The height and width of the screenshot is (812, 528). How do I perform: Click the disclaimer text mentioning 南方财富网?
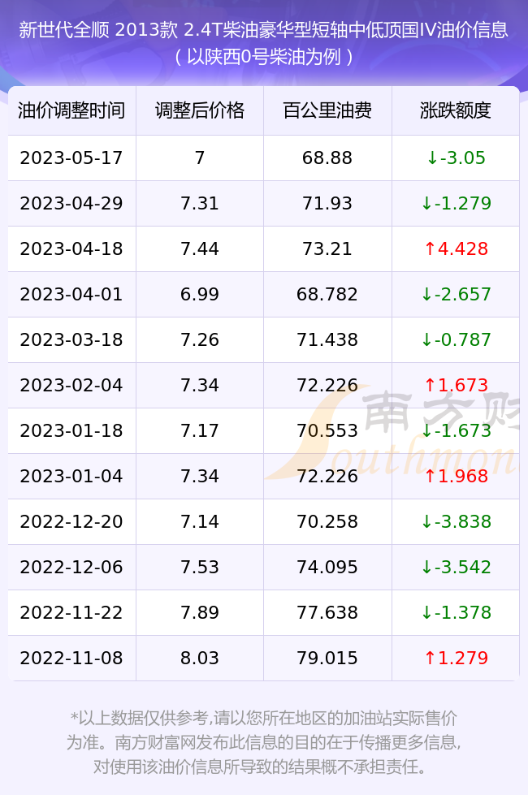click(x=264, y=742)
